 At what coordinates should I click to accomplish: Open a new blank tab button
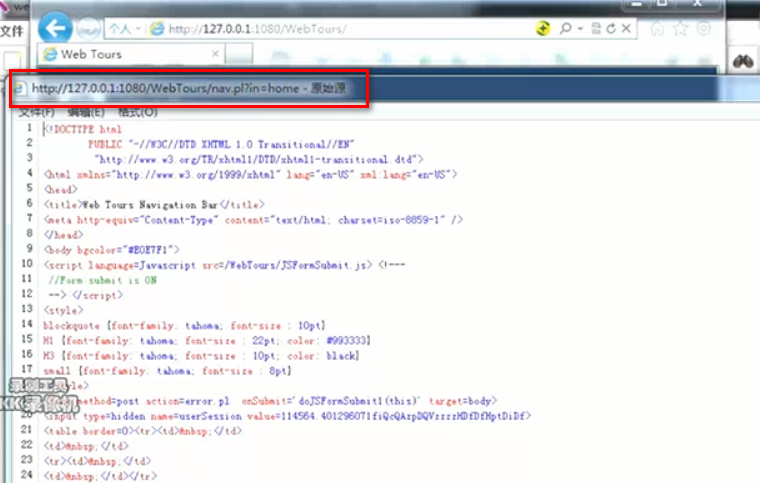point(238,54)
